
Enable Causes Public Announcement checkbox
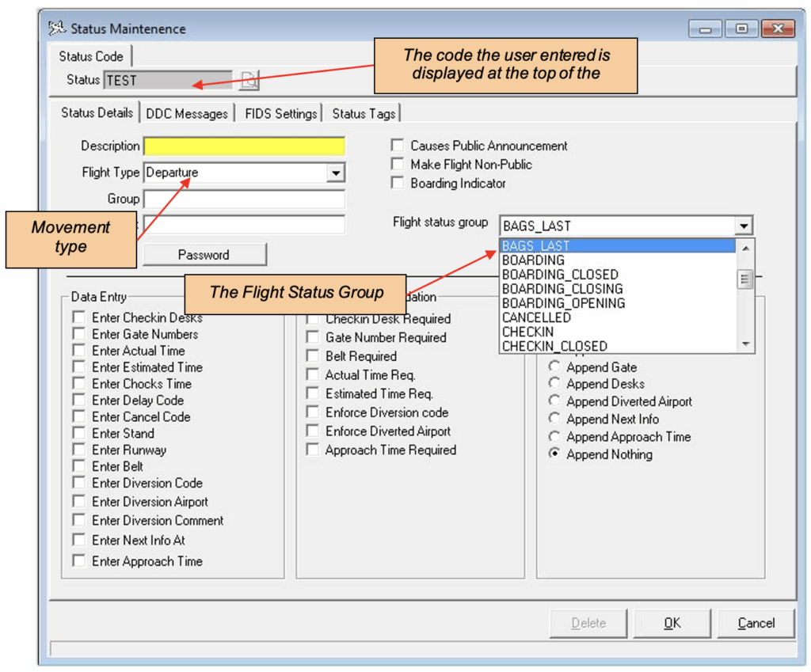[x=398, y=146]
